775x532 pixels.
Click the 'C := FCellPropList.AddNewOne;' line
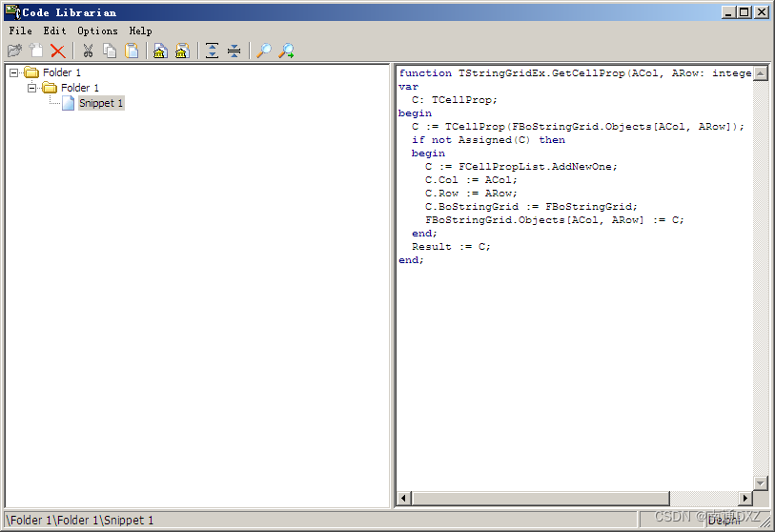[521, 167]
